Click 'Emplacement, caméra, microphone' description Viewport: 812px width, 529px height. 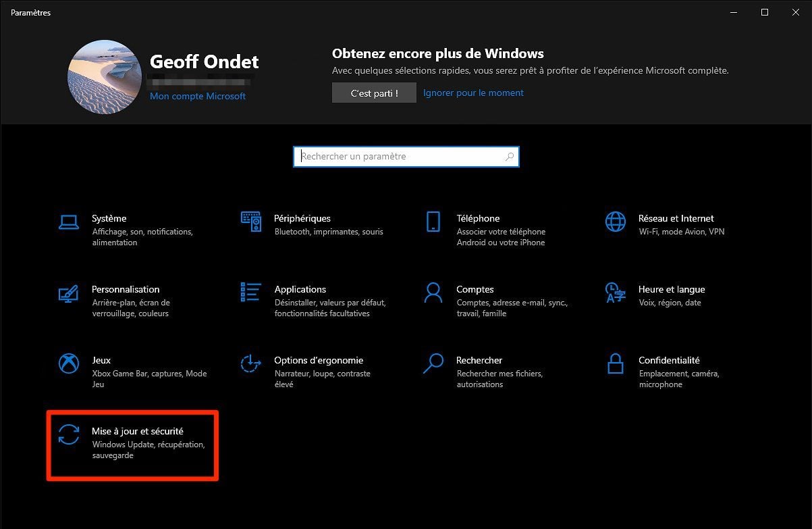pyautogui.click(x=679, y=379)
